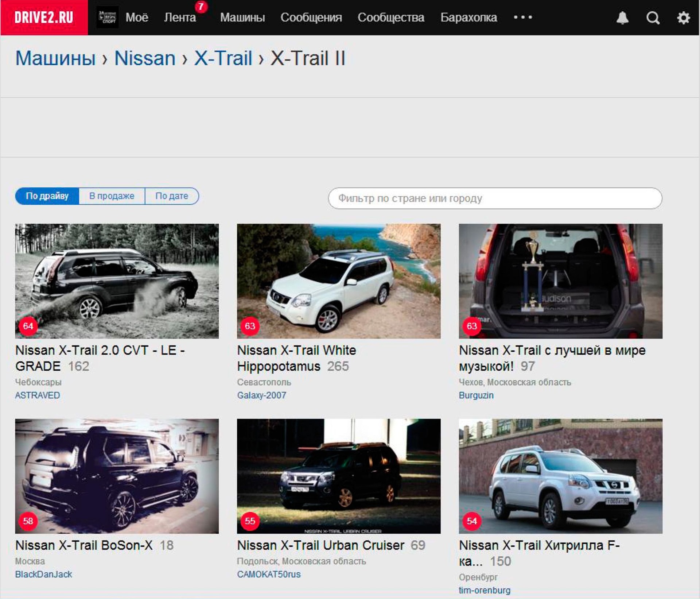
Task: Click the 54 drive rating badge
Action: [472, 521]
